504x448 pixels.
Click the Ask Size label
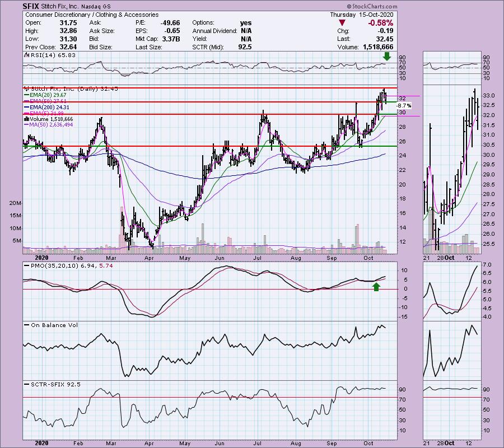(101, 31)
